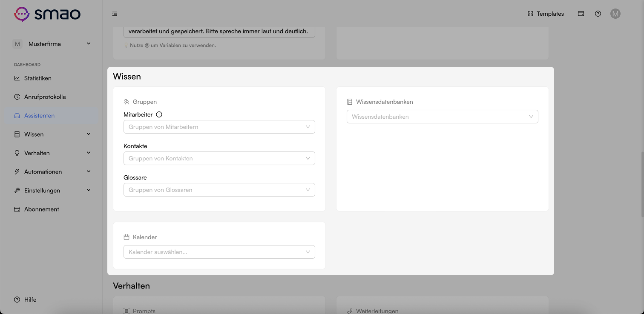This screenshot has width=644, height=314.
Task: Click the Einstellungen sidebar item
Action: (51, 191)
